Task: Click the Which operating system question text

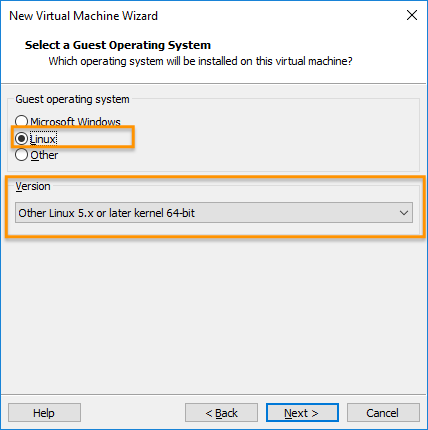Action: point(200,61)
